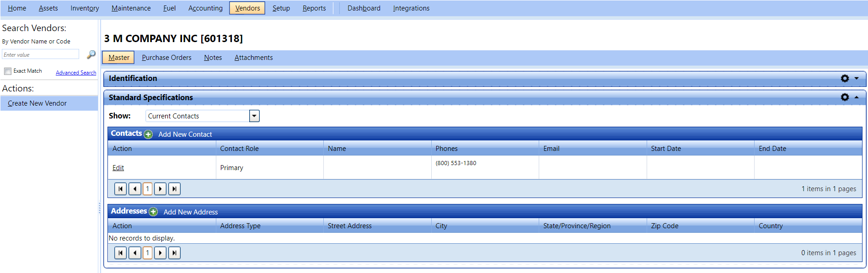Open the Assets menu
The width and height of the screenshot is (868, 273).
click(48, 8)
